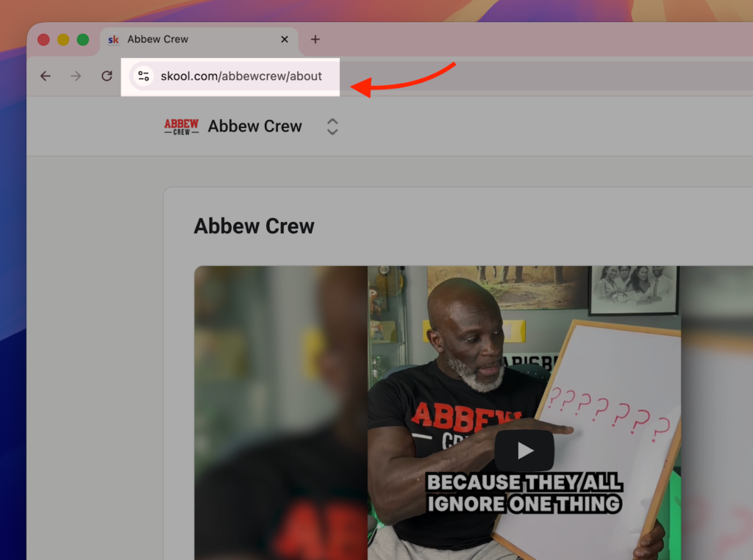The height and width of the screenshot is (560, 753).
Task: Click the Abbew Crew community name in header
Action: pyautogui.click(x=254, y=126)
